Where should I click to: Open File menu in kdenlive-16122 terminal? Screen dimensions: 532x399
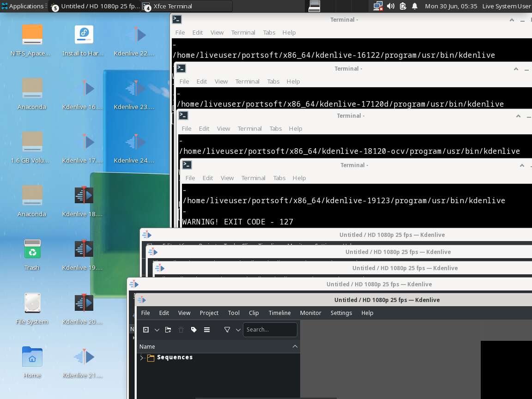point(180,33)
